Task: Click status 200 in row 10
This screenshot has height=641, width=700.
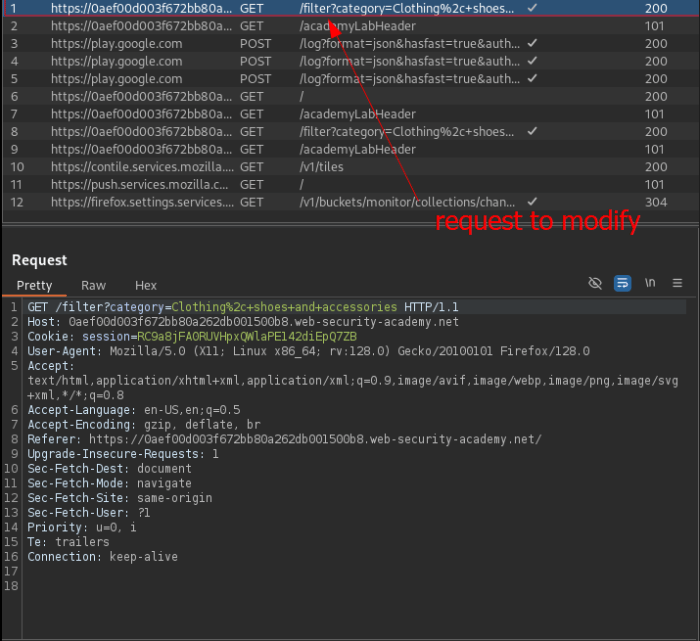Action: [656, 167]
